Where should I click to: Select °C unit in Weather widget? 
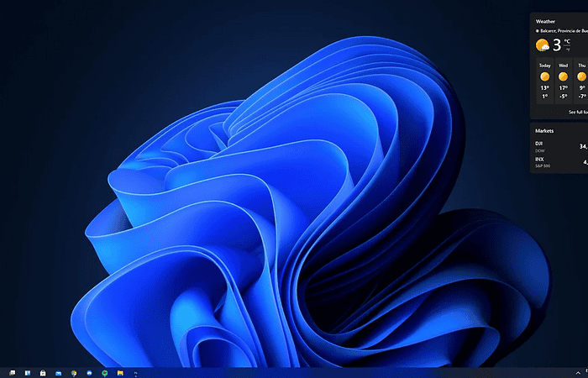pos(567,41)
